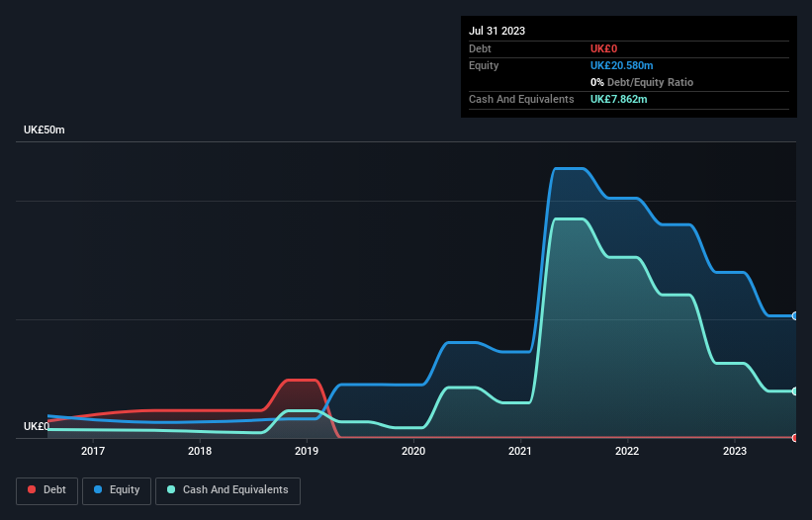
Task: Toggle the Equity series legend button
Action: coord(117,490)
